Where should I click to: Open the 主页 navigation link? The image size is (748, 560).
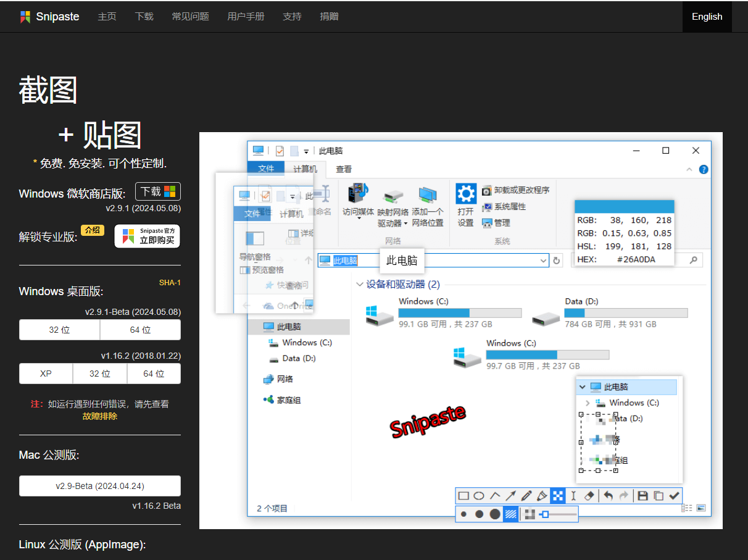tap(107, 17)
